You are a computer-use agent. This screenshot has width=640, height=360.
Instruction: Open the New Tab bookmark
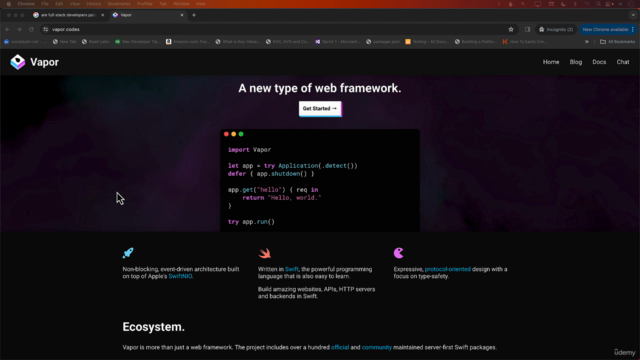coord(64,42)
